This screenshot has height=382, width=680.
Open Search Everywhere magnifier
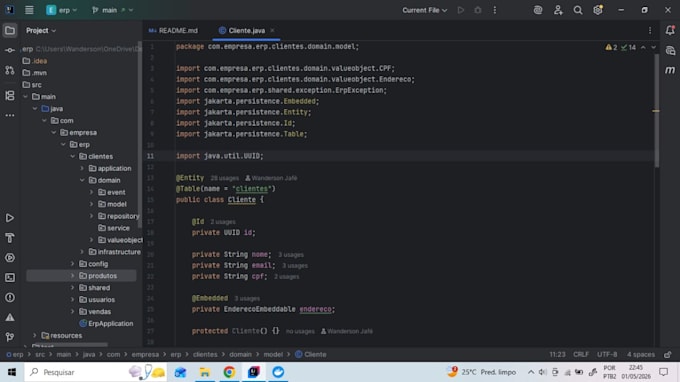coord(578,10)
